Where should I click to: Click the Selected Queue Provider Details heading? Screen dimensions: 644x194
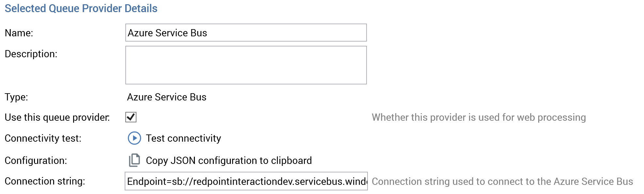[81, 9]
